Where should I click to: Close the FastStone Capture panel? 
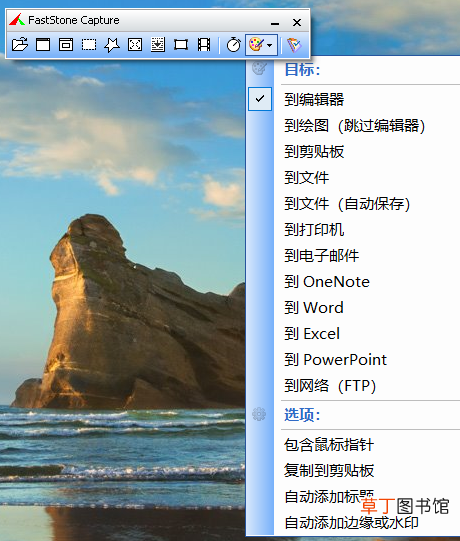[297, 22]
